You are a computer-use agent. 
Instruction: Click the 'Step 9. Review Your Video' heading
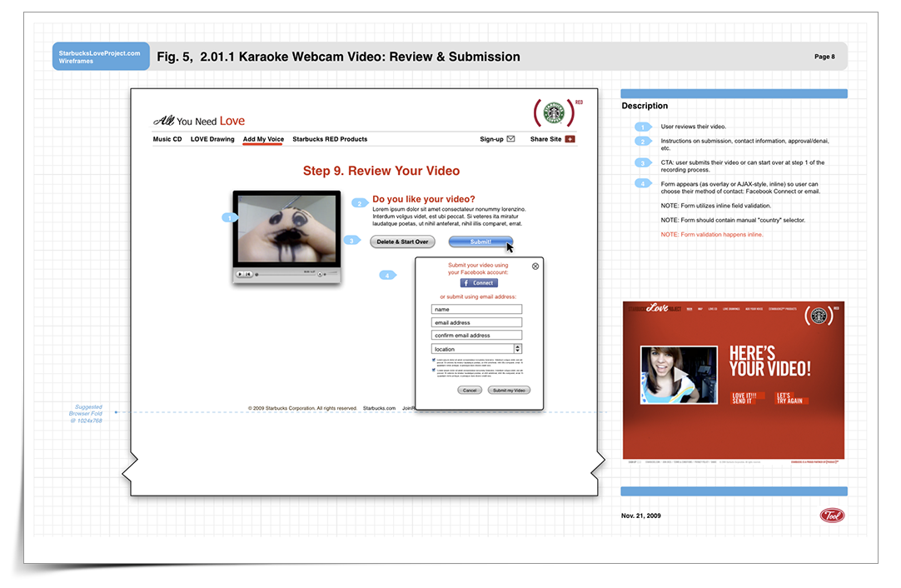click(381, 171)
